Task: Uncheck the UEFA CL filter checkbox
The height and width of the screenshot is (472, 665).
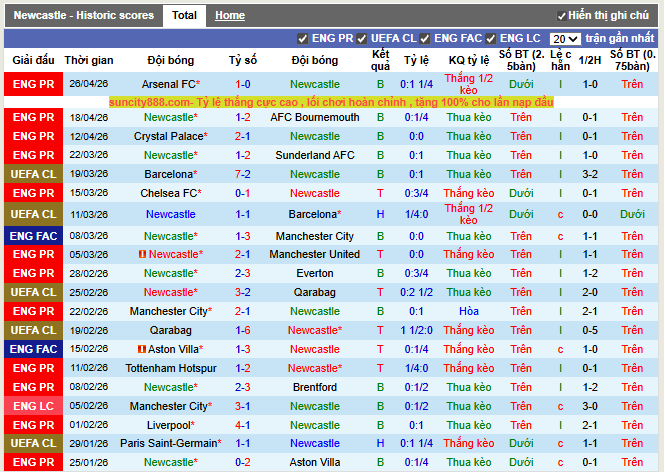Action: pyautogui.click(x=361, y=39)
